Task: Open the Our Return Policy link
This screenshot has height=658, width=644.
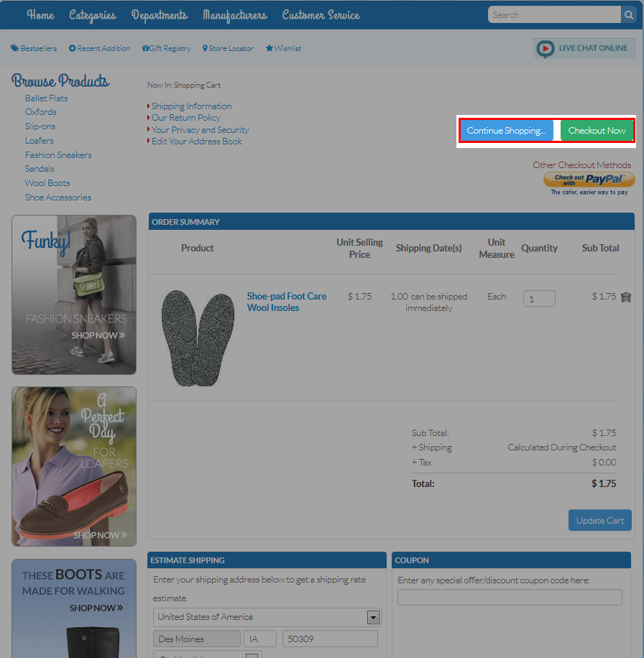Action: click(x=185, y=118)
